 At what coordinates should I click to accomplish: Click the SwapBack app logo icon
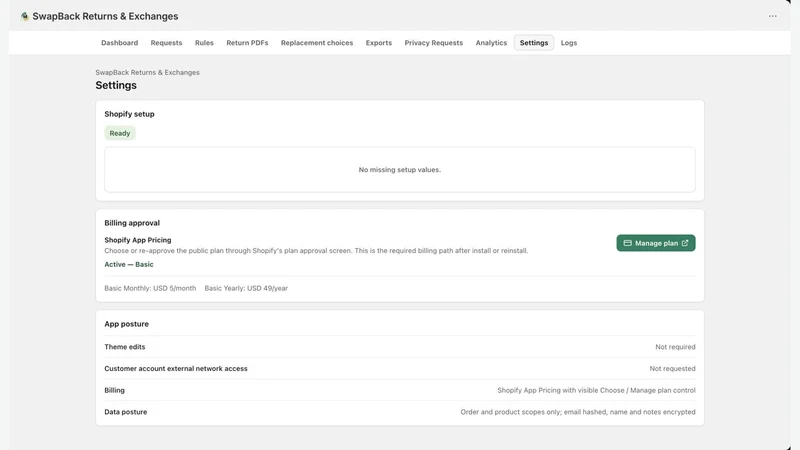coord(24,16)
